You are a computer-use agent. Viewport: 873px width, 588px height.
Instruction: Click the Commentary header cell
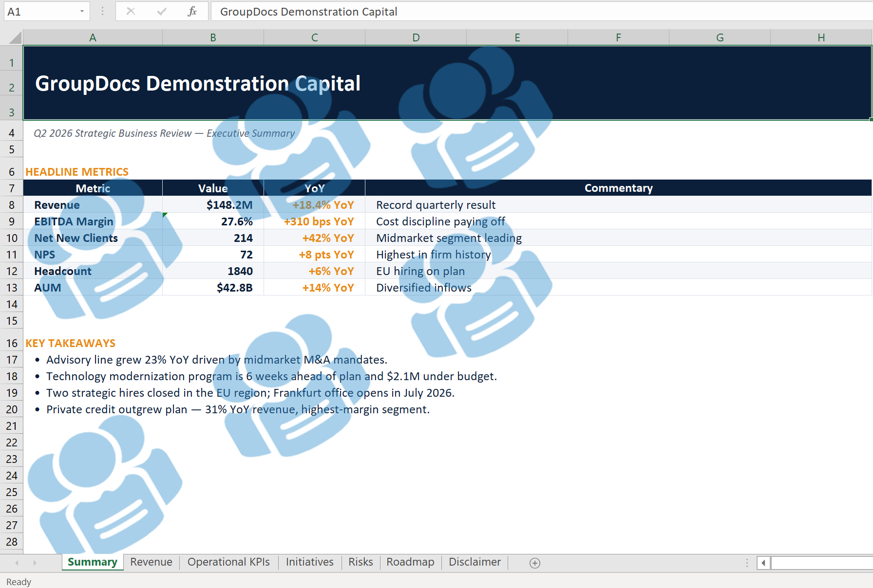click(x=618, y=188)
